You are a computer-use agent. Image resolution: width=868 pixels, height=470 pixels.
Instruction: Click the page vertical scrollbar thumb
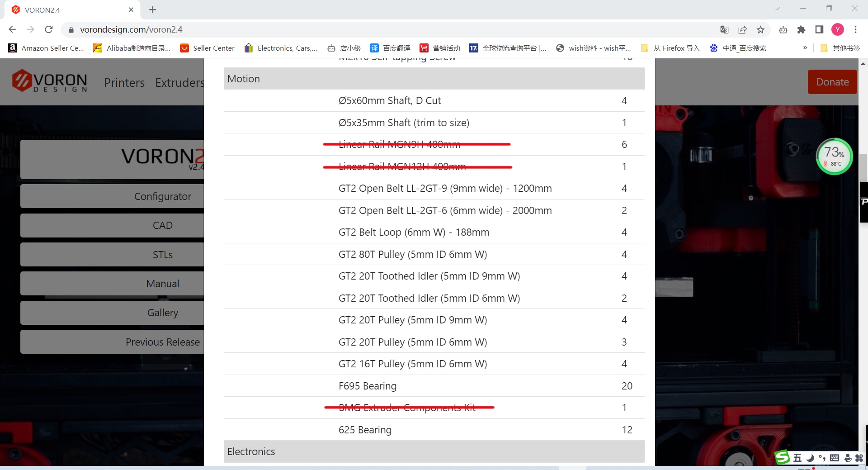coord(863,168)
